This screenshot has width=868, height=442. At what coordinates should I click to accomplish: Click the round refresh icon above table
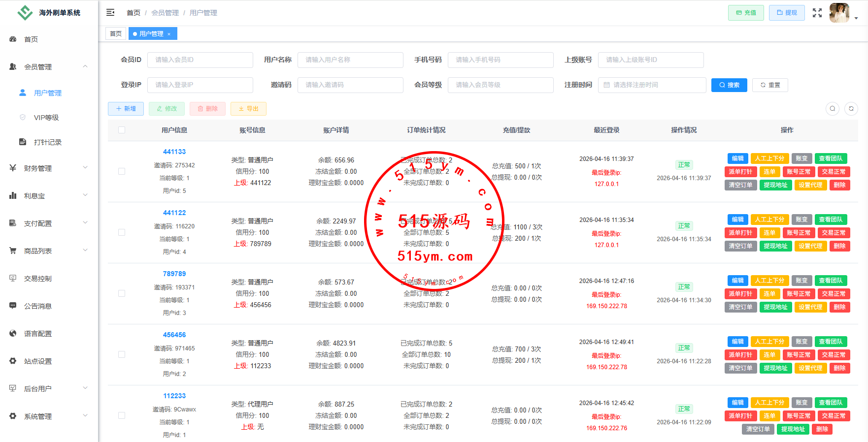coord(851,109)
